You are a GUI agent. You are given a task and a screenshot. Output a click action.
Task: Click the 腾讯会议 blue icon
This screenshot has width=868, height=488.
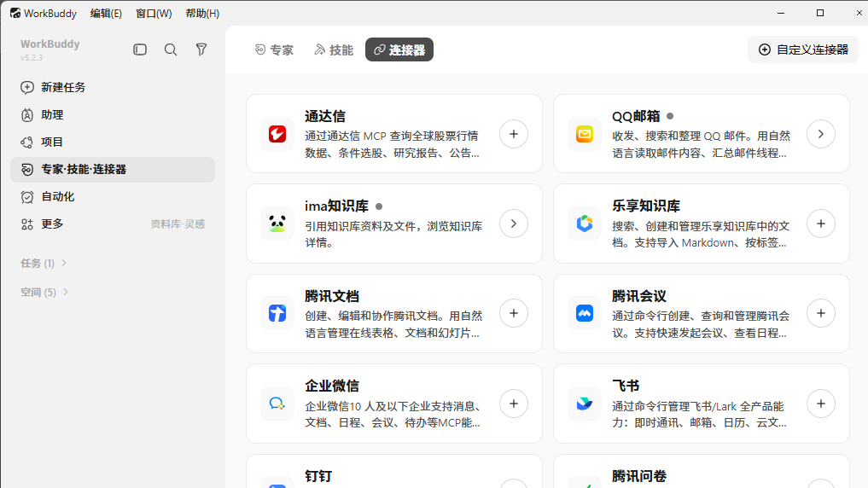[585, 314]
